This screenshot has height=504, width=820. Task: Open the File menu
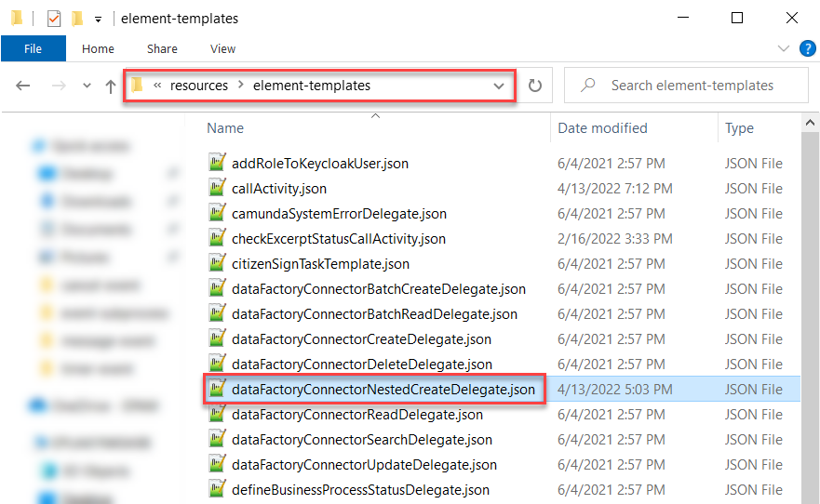point(33,48)
